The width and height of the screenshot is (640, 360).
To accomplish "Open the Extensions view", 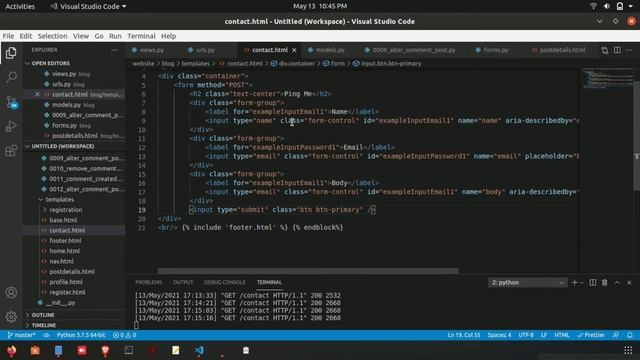I will (x=11, y=151).
